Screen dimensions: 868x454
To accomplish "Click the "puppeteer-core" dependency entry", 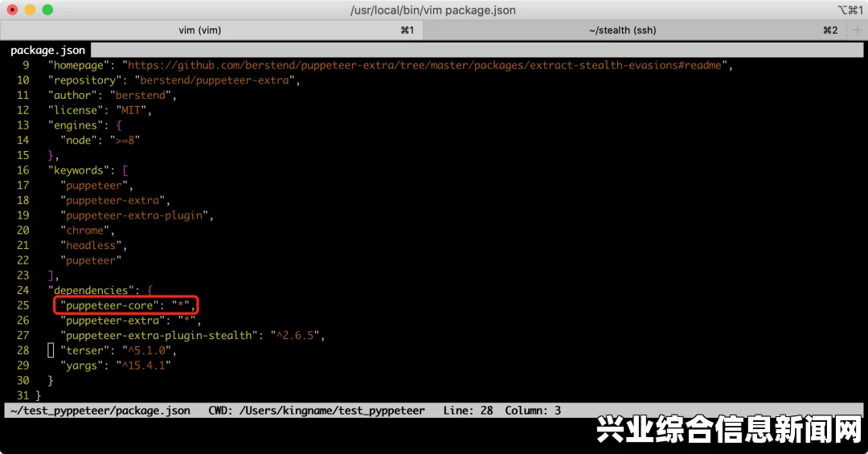I will point(125,305).
